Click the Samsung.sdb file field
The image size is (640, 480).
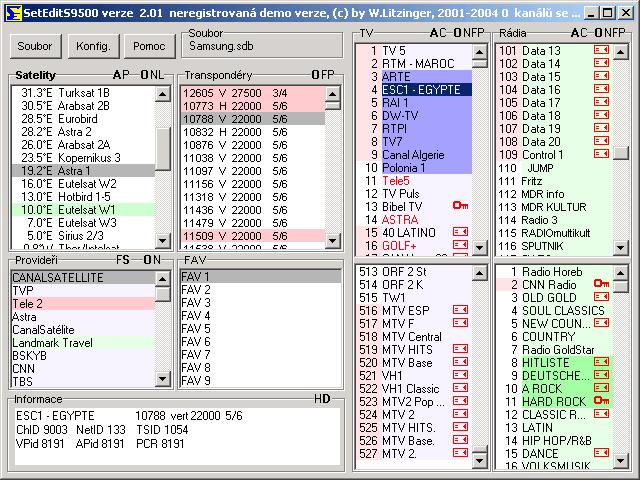tap(262, 46)
